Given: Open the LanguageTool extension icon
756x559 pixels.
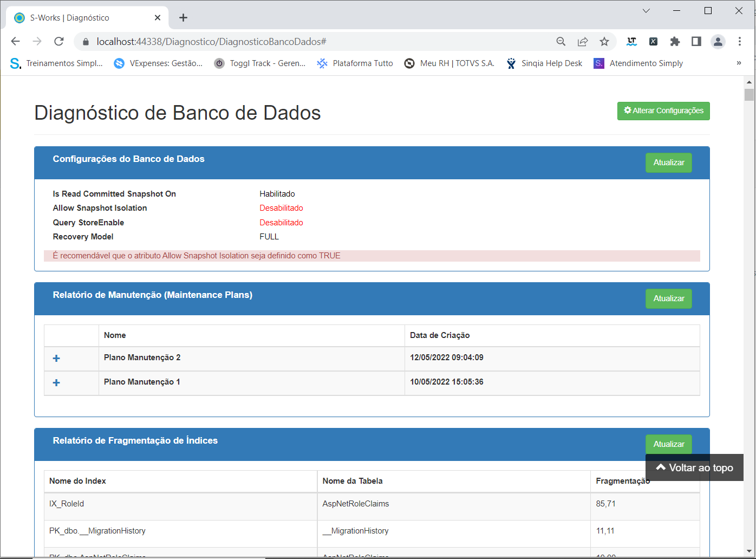Looking at the screenshot, I should 631,42.
